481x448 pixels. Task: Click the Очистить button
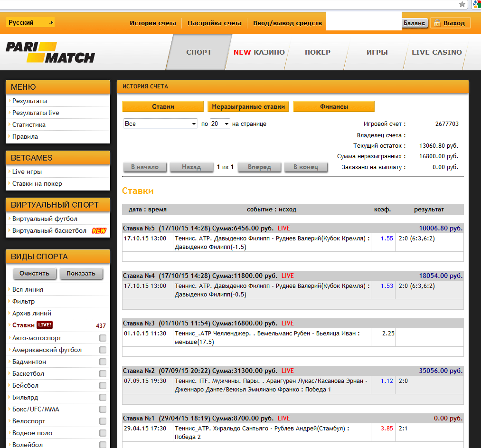coord(35,274)
